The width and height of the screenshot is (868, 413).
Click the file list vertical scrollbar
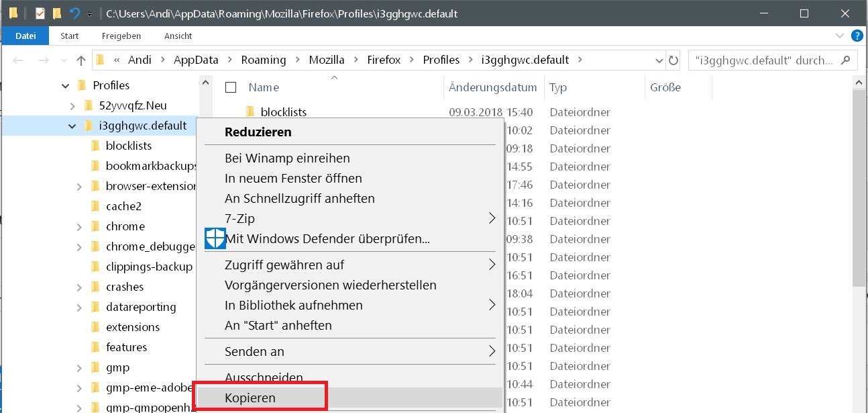(x=859, y=188)
